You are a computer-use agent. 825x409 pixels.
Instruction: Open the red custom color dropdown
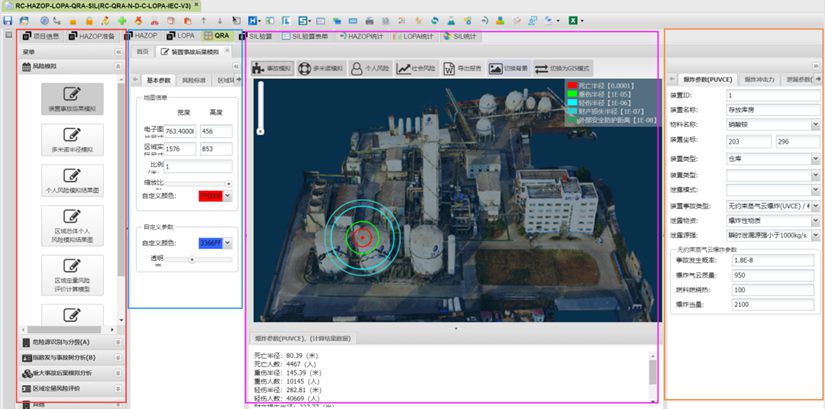tap(227, 196)
